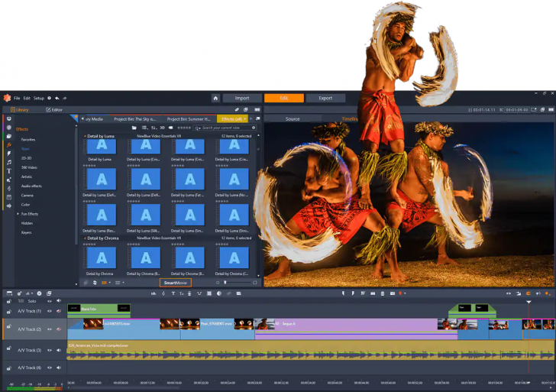Expand the Fun Effects category
The image size is (556, 392).
18,214
